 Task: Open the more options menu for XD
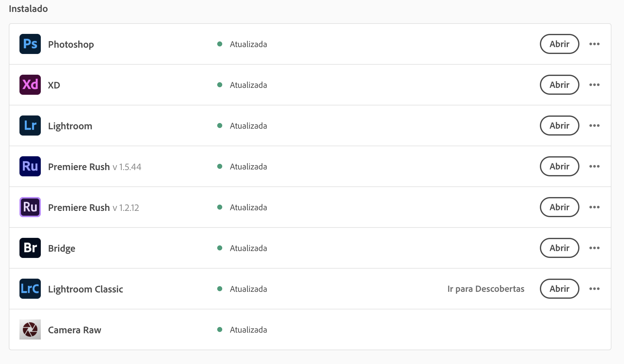pyautogui.click(x=594, y=85)
